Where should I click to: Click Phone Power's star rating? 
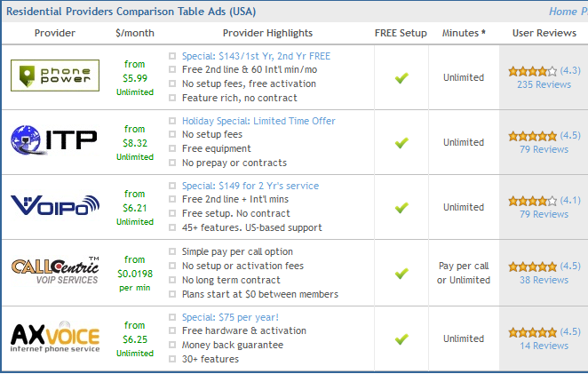tap(532, 71)
